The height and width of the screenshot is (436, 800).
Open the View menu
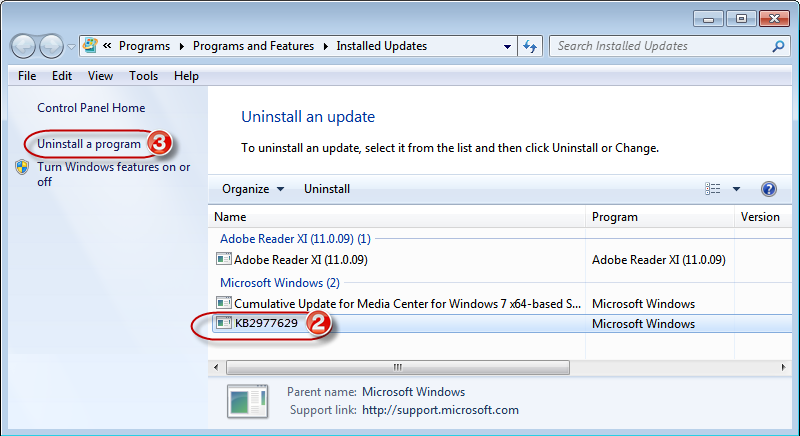click(100, 76)
